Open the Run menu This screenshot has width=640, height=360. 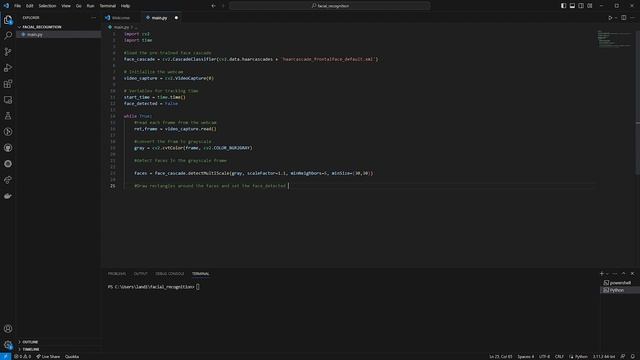90,6
